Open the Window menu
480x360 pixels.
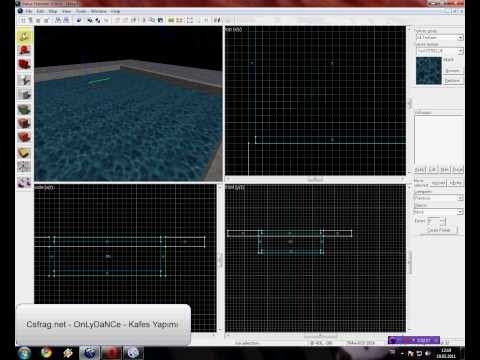[99, 11]
